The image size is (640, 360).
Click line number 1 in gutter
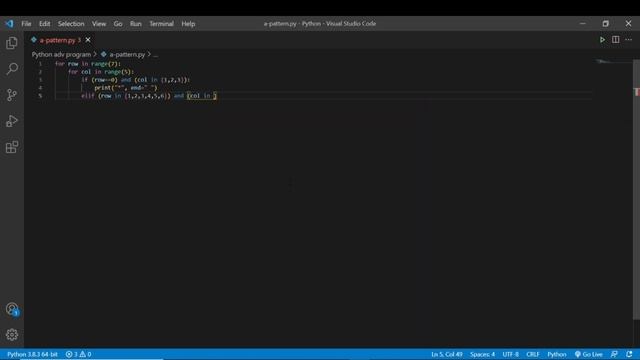[x=40, y=64]
